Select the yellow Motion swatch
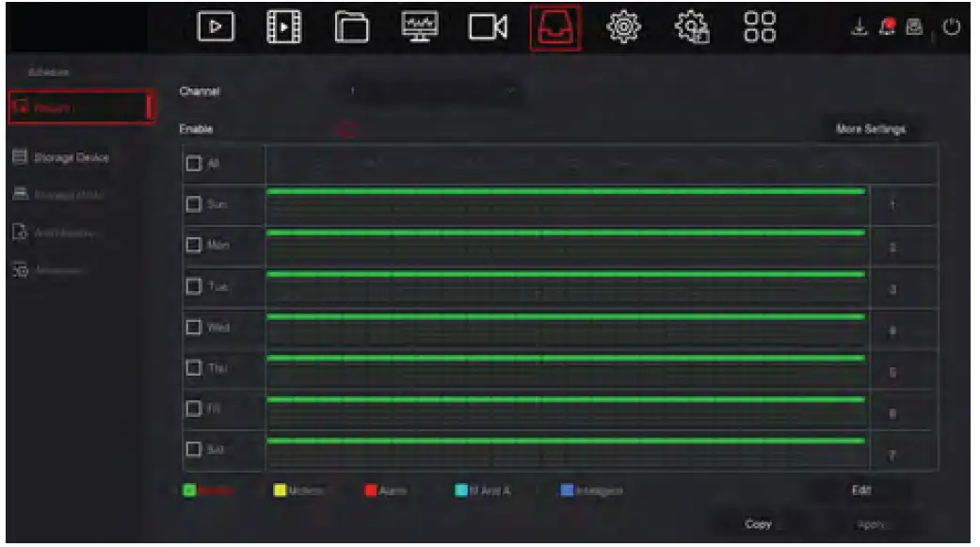The width and height of the screenshot is (980, 547). (x=280, y=491)
